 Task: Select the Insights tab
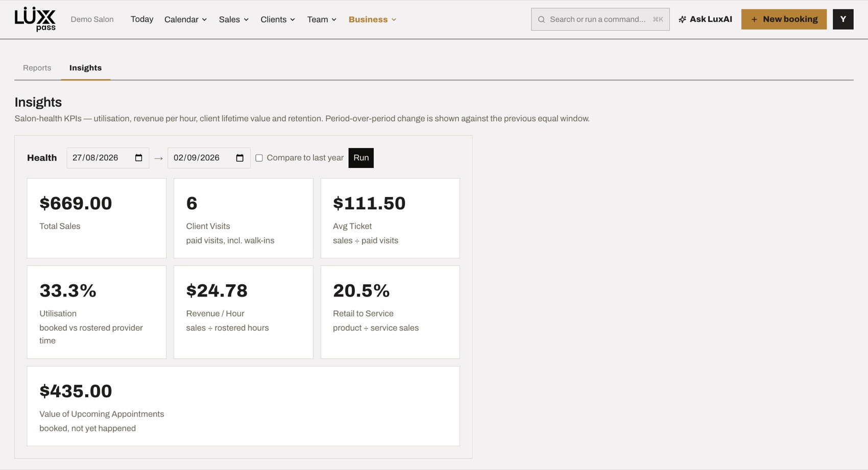(85, 68)
